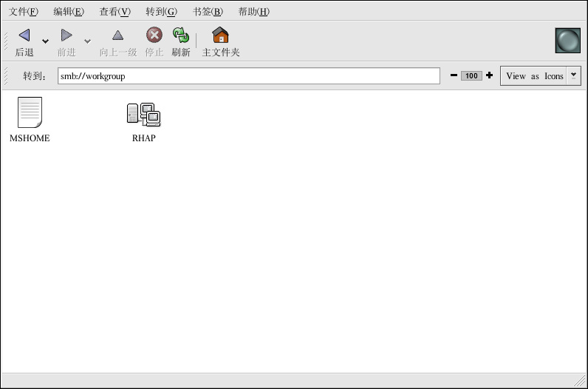Screen dimensions: 588x389
Task: Click the Stop (停止) icon
Action: coord(154,35)
